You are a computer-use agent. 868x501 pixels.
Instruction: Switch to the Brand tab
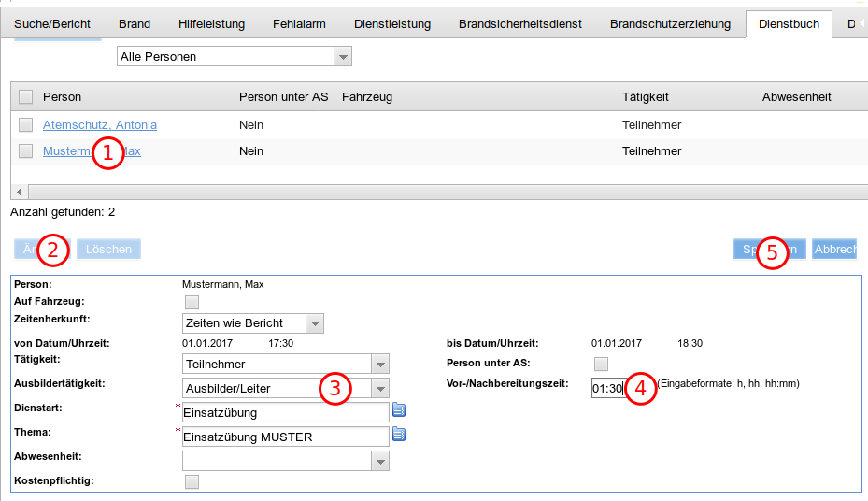(x=135, y=24)
